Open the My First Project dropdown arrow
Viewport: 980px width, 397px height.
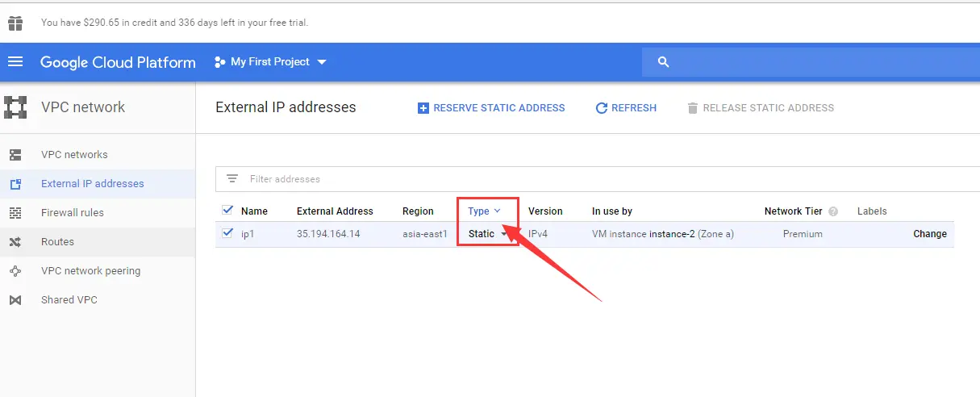coord(322,62)
